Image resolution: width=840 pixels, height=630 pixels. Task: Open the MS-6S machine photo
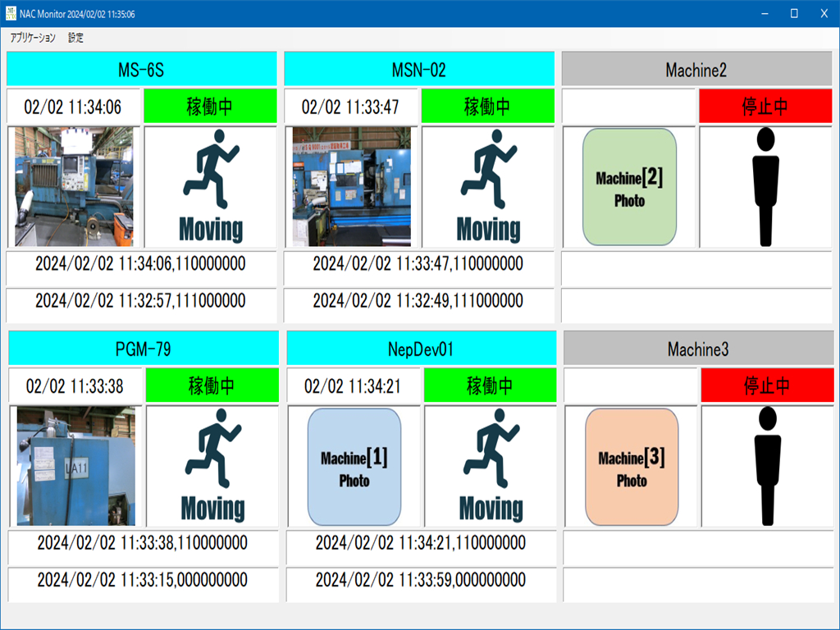pos(74,186)
